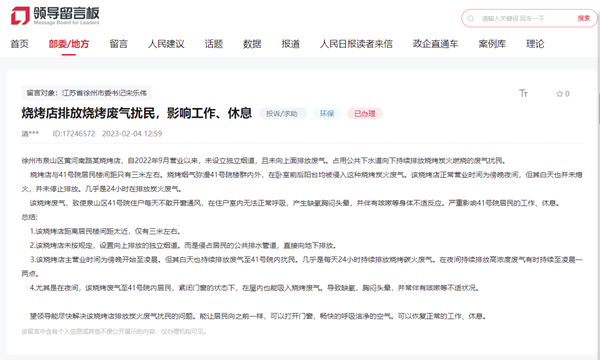This screenshot has height=360, width=600.
Task: Open the 人民建议 menu item
Action: (x=166, y=44)
